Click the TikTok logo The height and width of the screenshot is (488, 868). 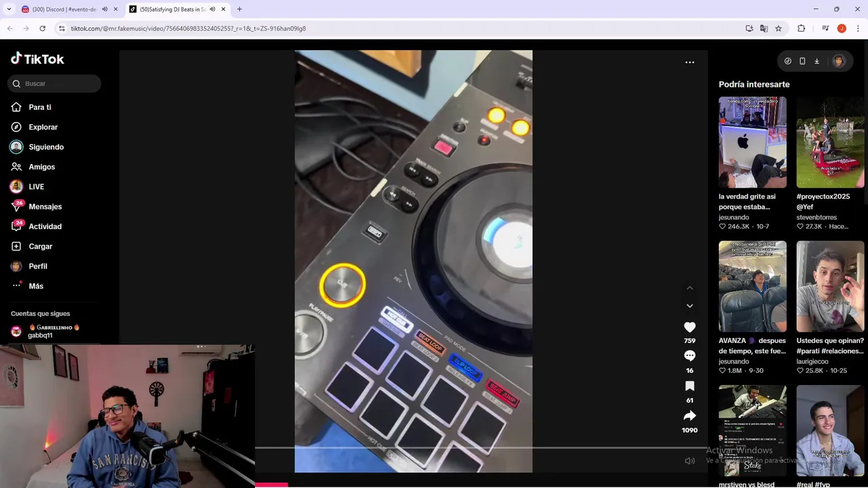click(x=37, y=59)
